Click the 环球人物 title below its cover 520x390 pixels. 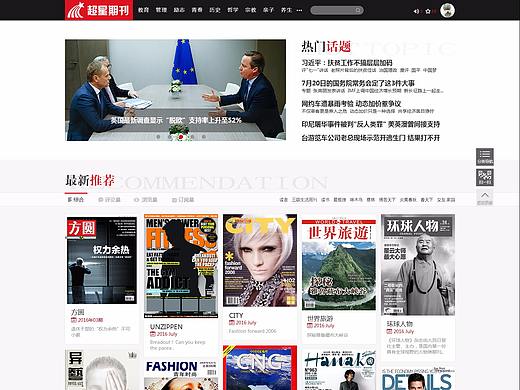399,324
